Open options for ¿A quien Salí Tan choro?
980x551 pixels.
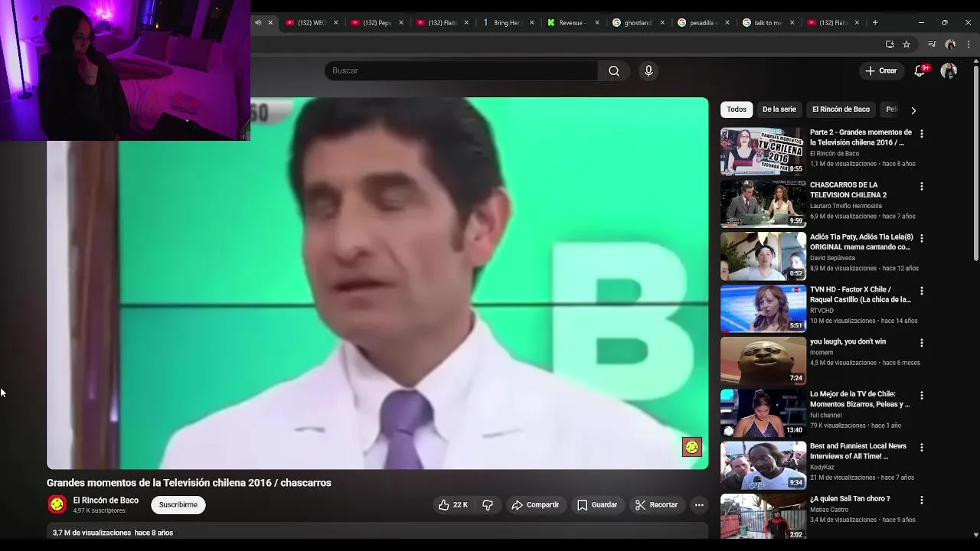tap(922, 500)
